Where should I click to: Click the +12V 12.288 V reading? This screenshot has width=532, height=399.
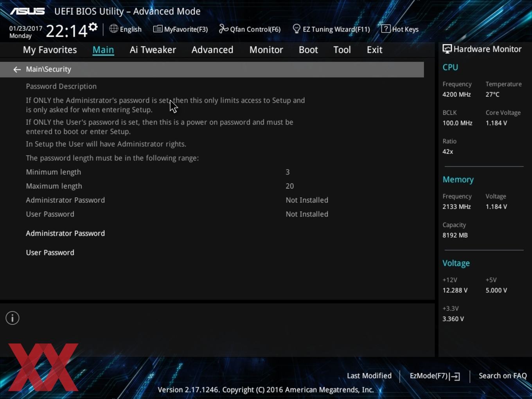455,290
